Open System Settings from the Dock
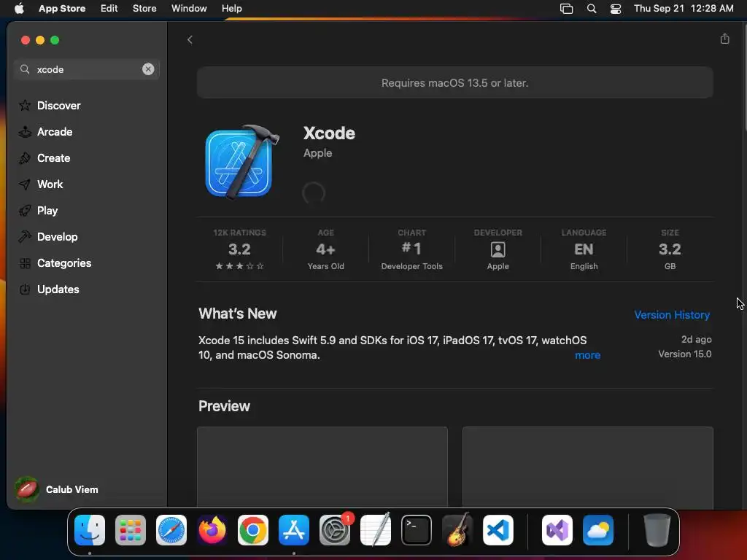 pyautogui.click(x=334, y=530)
